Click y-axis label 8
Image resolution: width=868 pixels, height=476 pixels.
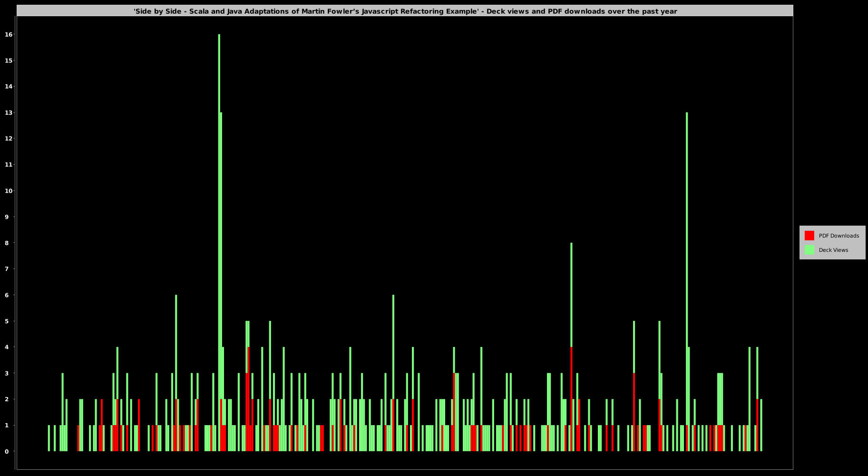click(x=7, y=243)
